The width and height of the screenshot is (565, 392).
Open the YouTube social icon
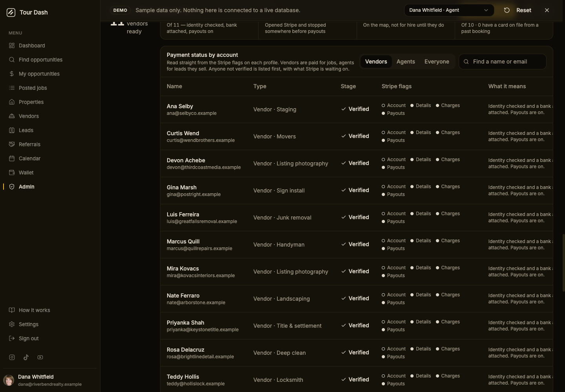(x=40, y=358)
